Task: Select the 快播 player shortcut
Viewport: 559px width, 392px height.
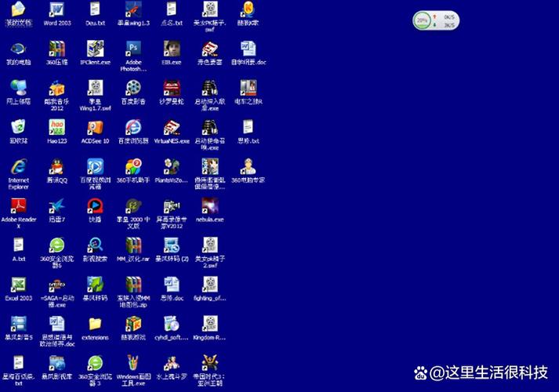Action: click(x=95, y=206)
